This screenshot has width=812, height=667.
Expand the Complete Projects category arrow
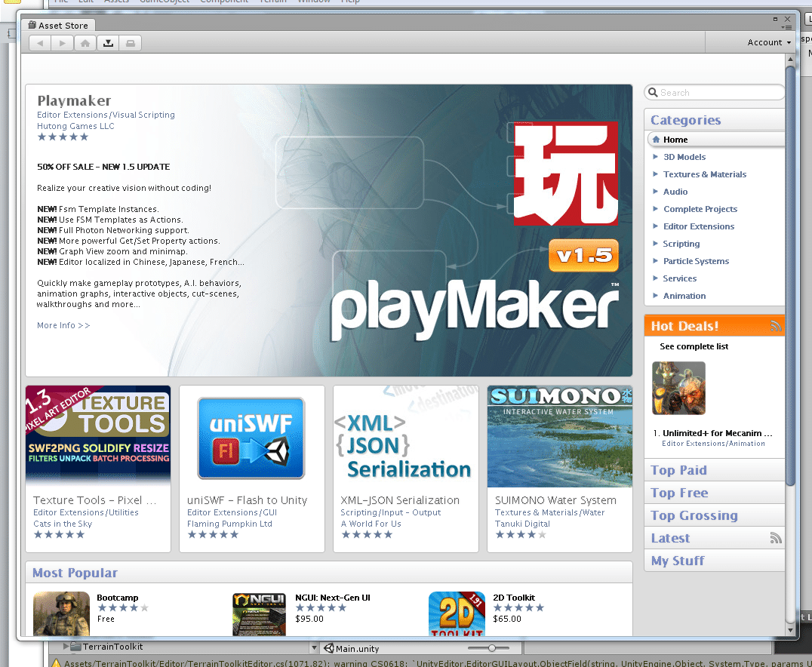coord(656,209)
